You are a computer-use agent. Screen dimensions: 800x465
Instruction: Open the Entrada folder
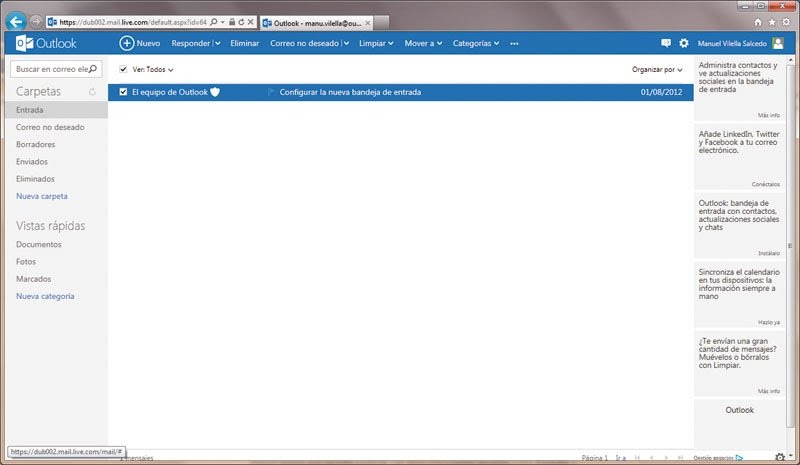(56, 110)
